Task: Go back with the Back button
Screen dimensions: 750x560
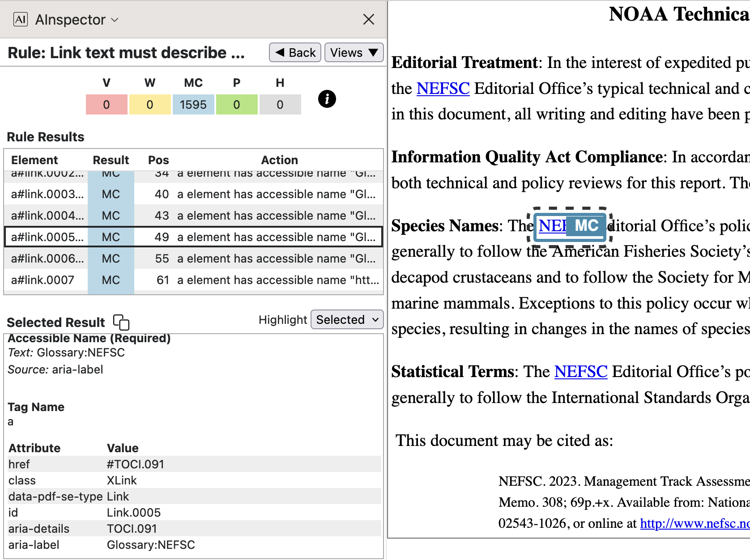Action: 295,53
